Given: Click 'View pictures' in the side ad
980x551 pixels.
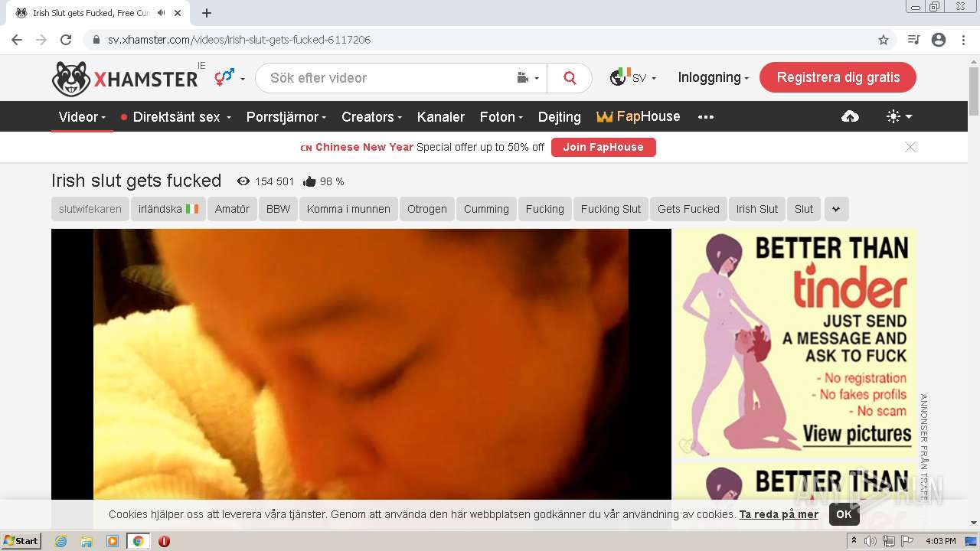Looking at the screenshot, I should point(857,434).
